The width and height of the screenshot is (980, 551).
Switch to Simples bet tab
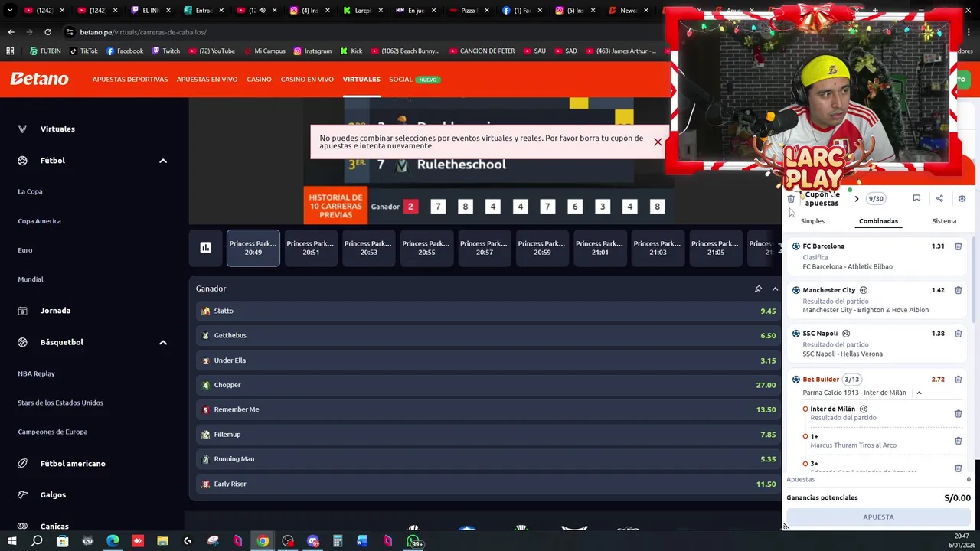tap(812, 221)
